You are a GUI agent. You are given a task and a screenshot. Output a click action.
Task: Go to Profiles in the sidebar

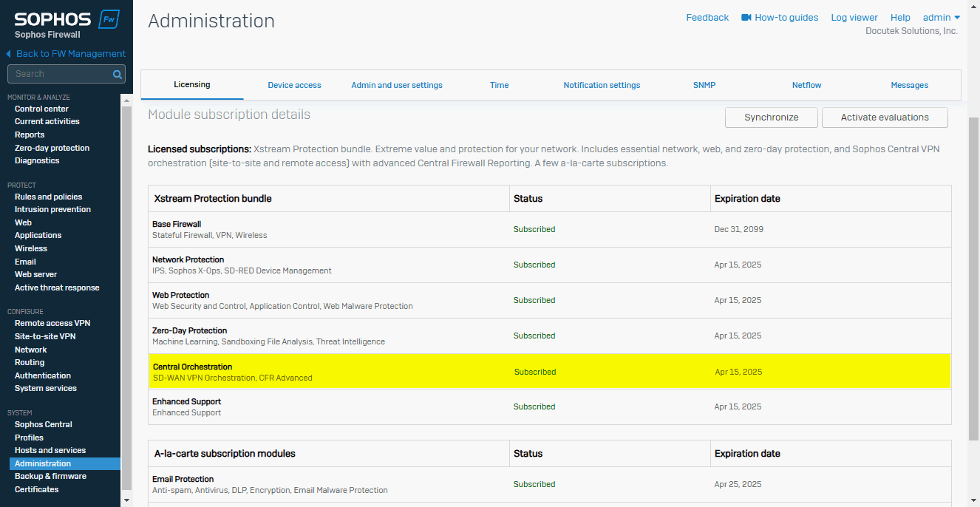pos(29,438)
